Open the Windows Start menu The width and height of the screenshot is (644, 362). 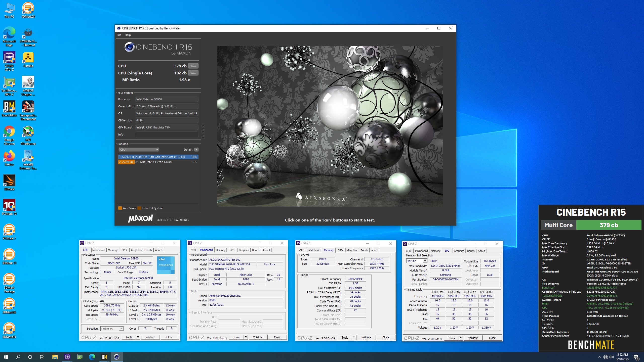[x=6, y=357]
